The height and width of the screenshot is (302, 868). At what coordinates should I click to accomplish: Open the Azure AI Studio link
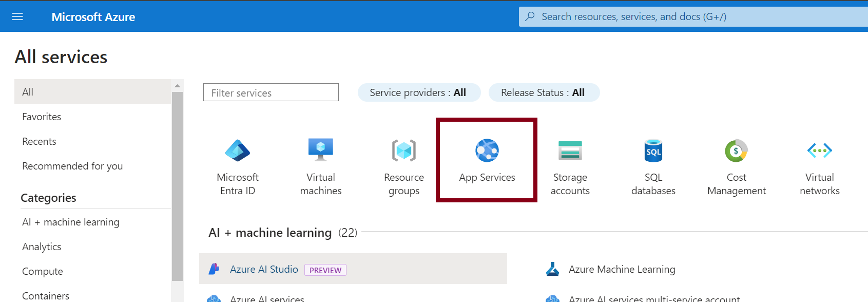(264, 269)
